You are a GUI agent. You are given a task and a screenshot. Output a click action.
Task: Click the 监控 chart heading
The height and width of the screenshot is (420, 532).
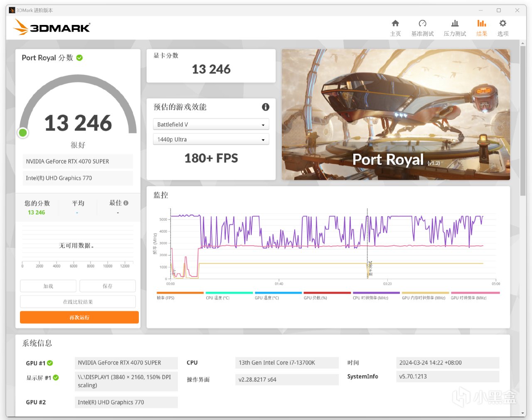[x=161, y=195]
